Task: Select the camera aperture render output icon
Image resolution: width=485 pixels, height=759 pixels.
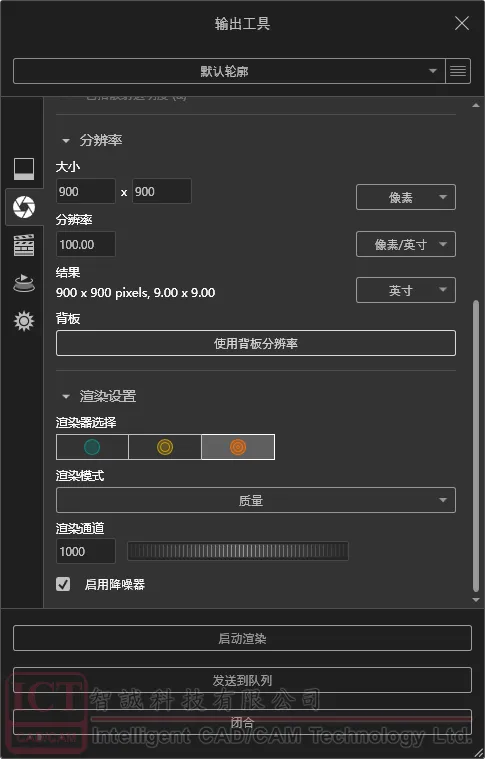Action: tap(23, 207)
